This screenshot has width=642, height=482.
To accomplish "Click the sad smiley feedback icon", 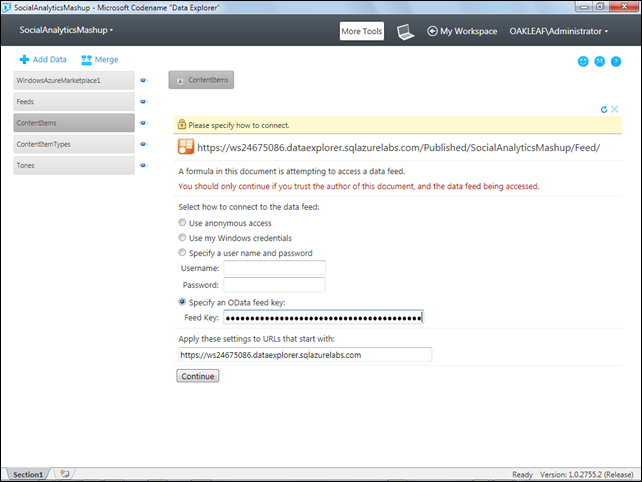I will point(599,61).
